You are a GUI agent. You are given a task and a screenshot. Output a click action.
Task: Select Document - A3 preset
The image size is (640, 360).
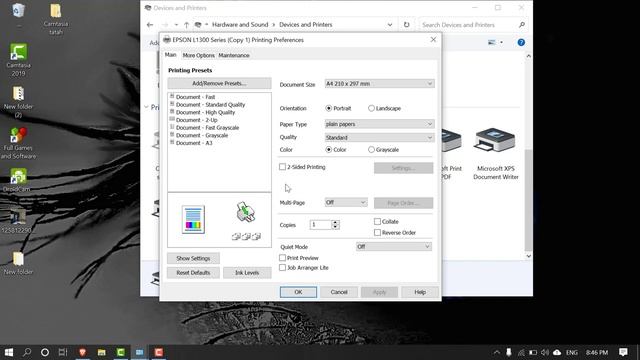tap(194, 143)
